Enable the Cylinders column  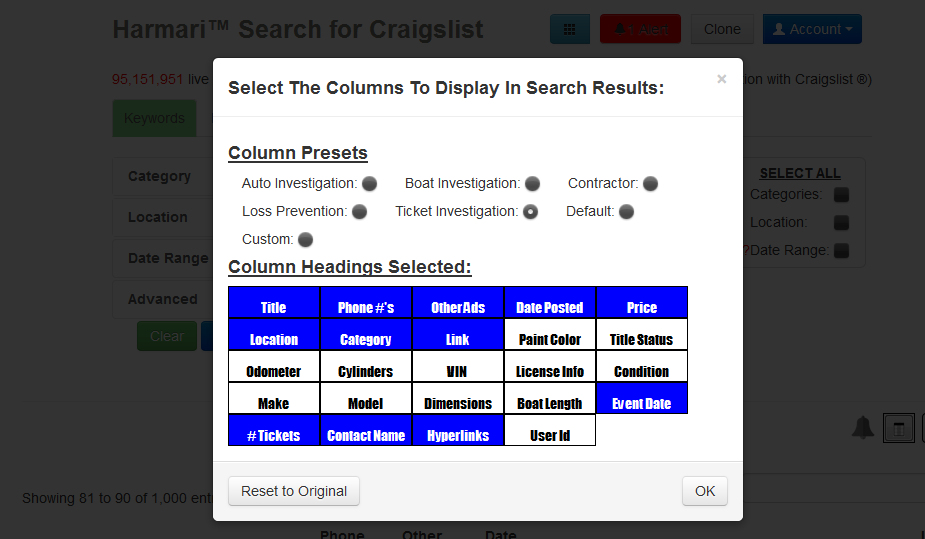tap(366, 366)
